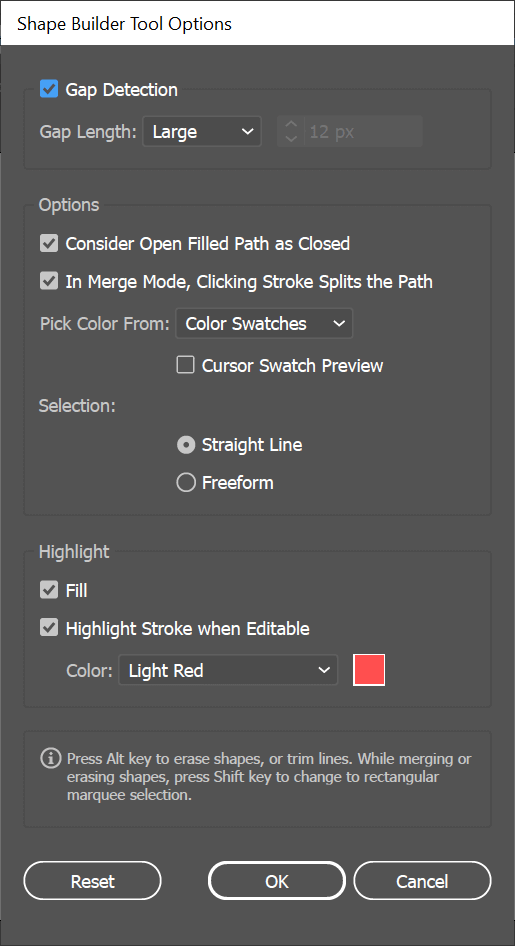Uncheck the Fill highlight checkbox
Screen dimensions: 515x946
coord(49,590)
